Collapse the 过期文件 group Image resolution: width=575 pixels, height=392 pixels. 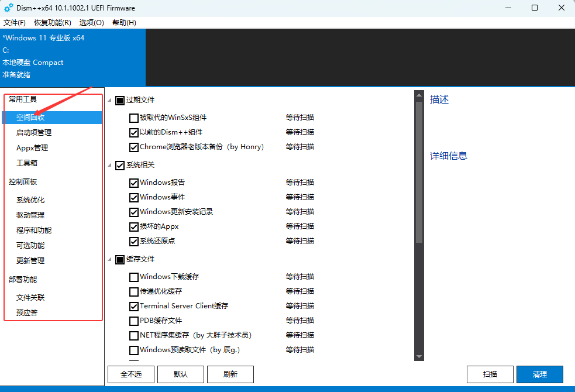[109, 100]
